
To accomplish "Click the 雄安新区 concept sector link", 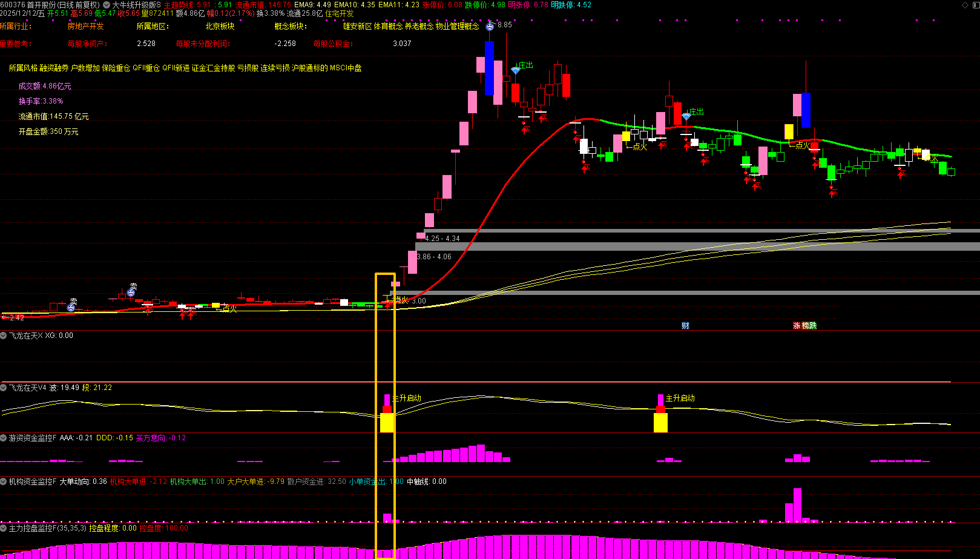I will (x=357, y=27).
